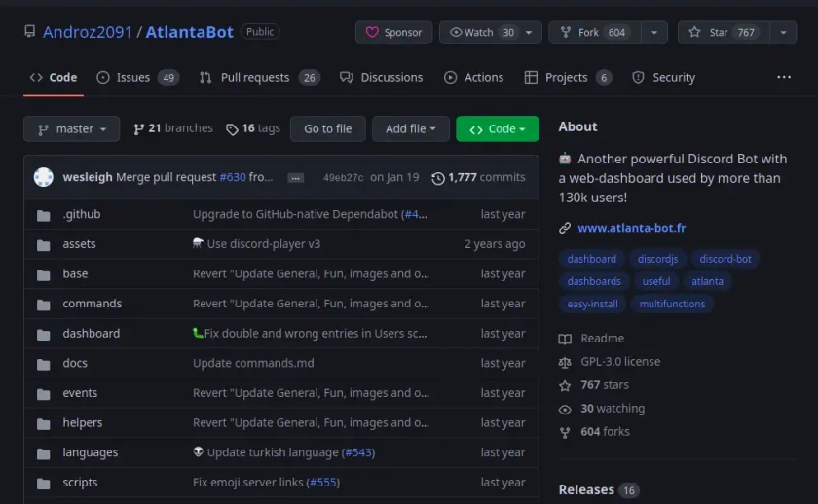
Task: Click the folder icon for scripts
Action: (x=43, y=484)
